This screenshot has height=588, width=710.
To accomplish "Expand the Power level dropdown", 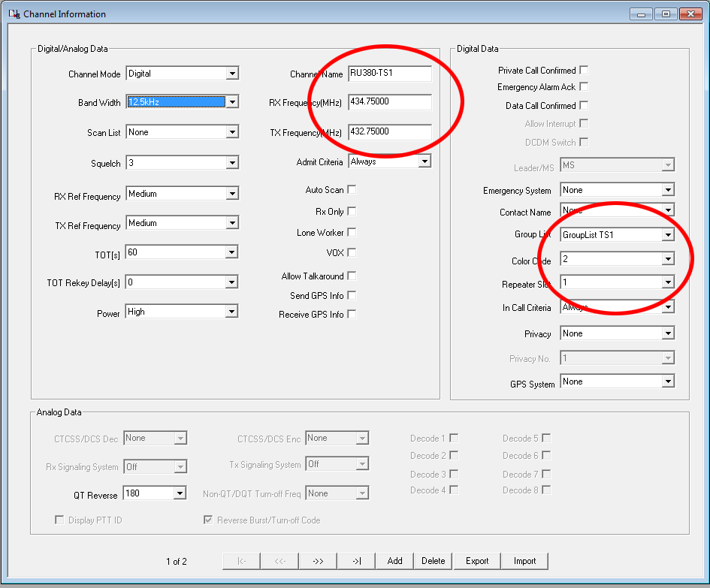I will click(x=232, y=312).
